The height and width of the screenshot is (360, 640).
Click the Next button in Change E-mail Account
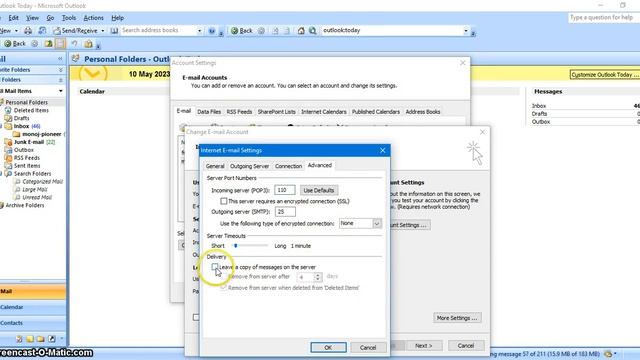click(x=423, y=346)
